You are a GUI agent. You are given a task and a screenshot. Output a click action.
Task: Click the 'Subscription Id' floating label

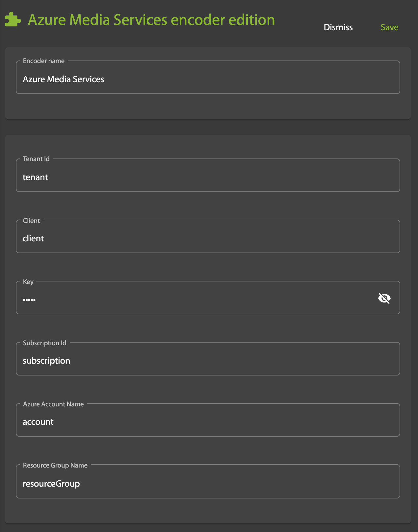click(x=45, y=343)
